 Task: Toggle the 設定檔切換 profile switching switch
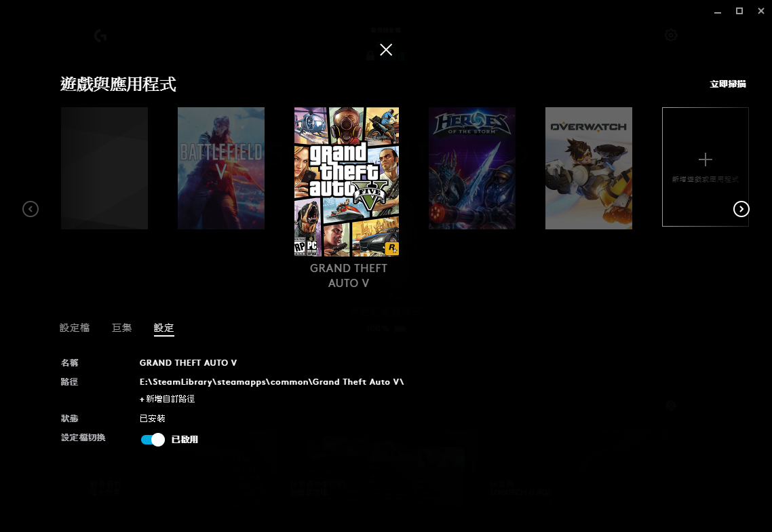point(153,440)
